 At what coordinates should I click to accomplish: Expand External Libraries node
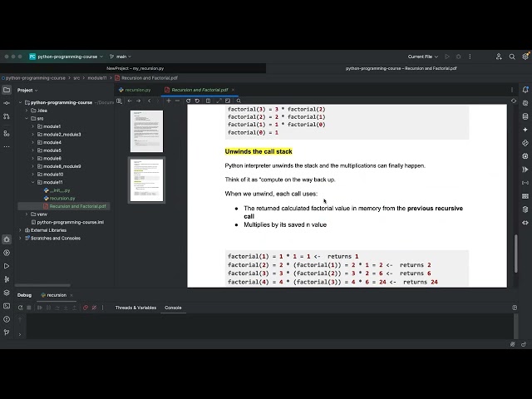(x=20, y=230)
